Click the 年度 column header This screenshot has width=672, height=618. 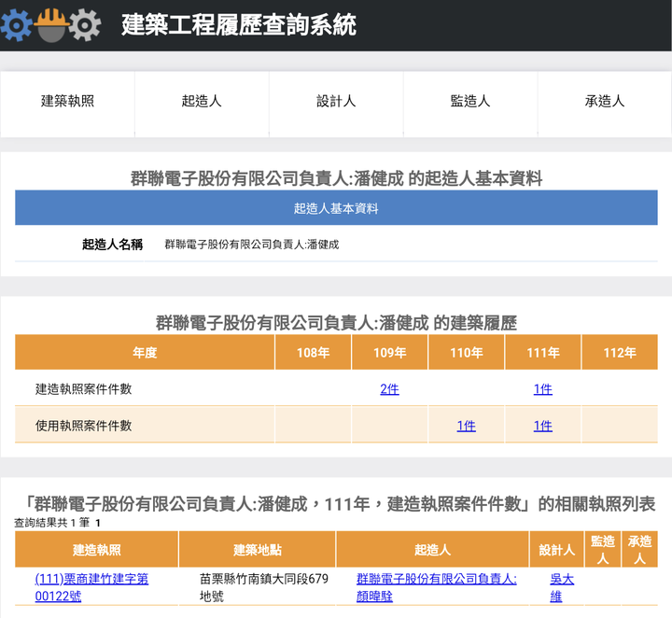[x=145, y=352]
